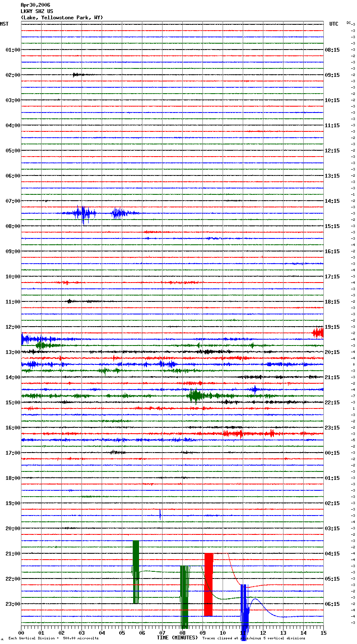357x644 pixels.
Task: Click the 09:15 UTC time label
Action: [x=332, y=75]
